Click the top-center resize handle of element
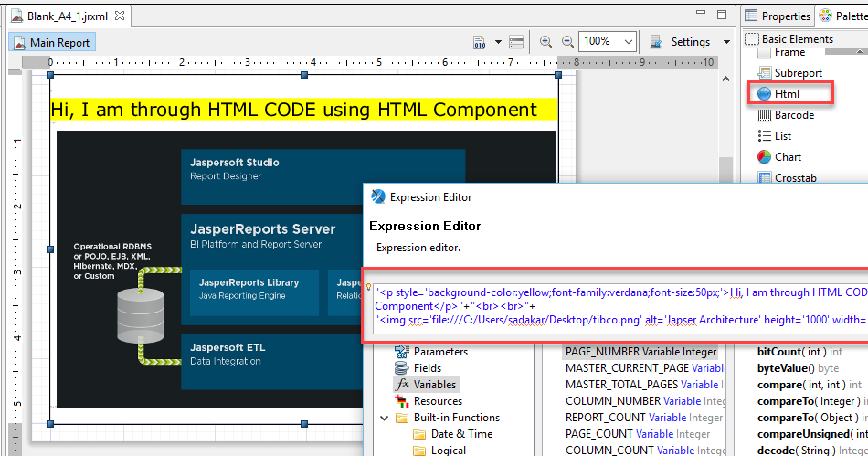 coord(304,75)
